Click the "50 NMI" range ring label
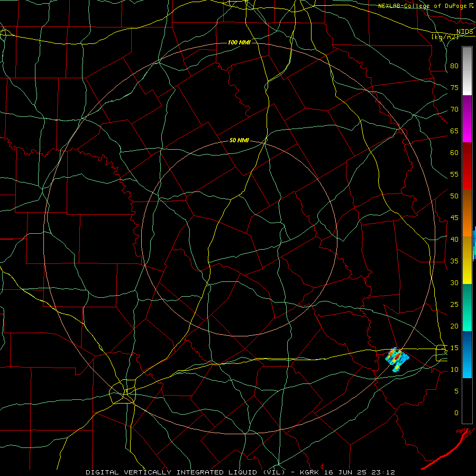Screen dimensions: 476x476 (239, 140)
